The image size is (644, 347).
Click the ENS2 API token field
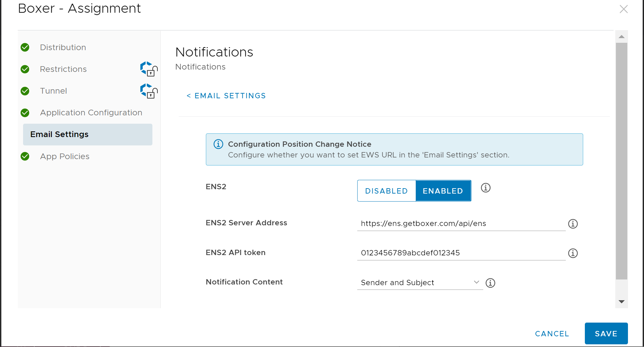461,253
